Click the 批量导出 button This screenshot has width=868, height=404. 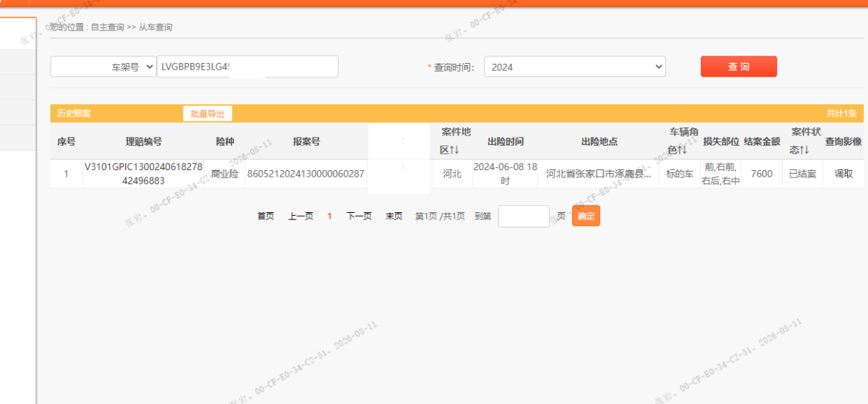[x=208, y=114]
